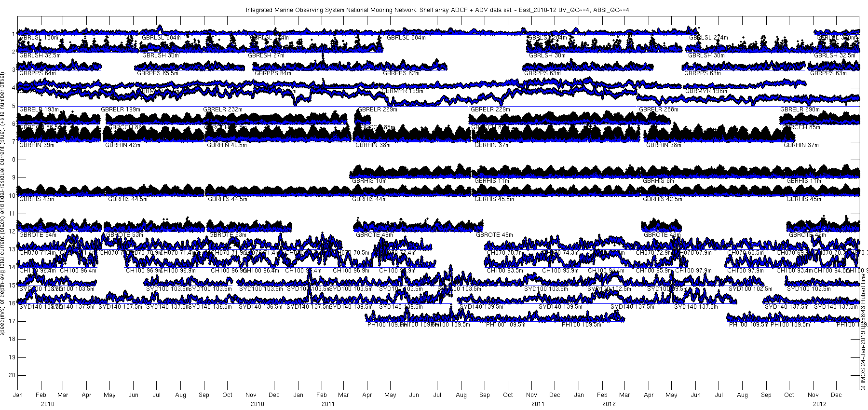Click y-axis tick label '4'
Screen dimensions: 868x410
point(13,88)
